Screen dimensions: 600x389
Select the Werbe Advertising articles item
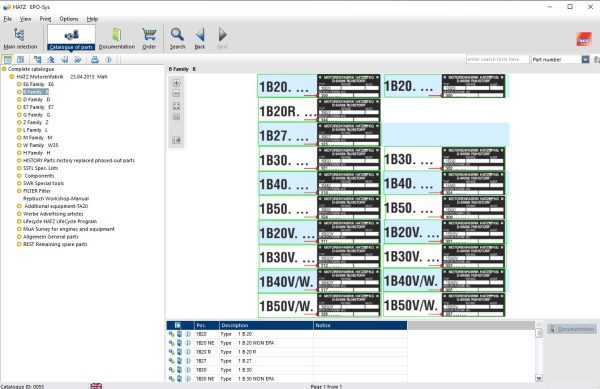(53, 214)
